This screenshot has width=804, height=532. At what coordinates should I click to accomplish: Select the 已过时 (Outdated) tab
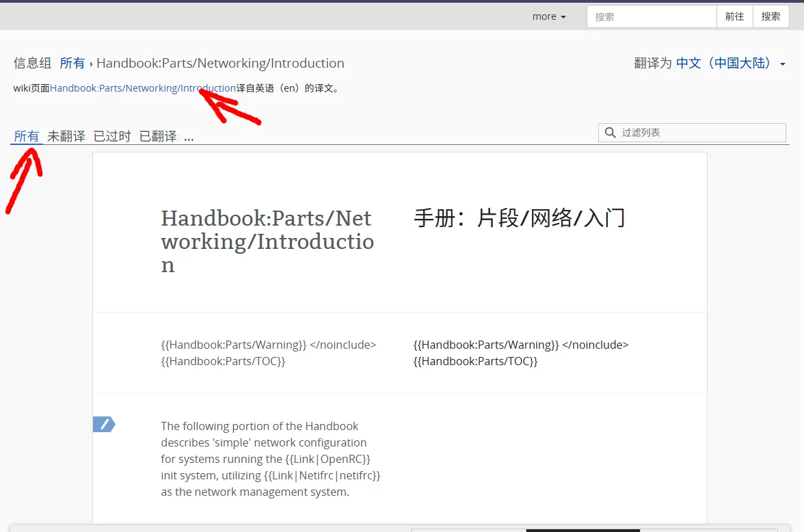(112, 136)
